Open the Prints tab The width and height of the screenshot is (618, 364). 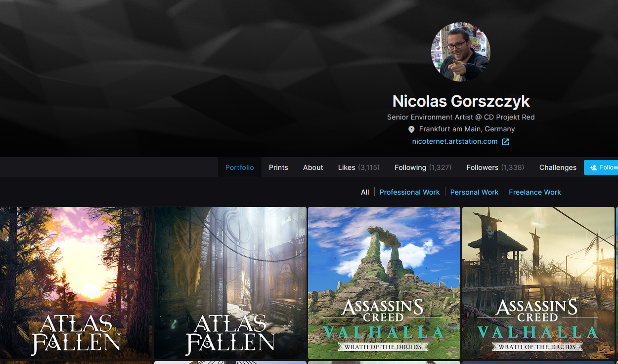(x=278, y=167)
